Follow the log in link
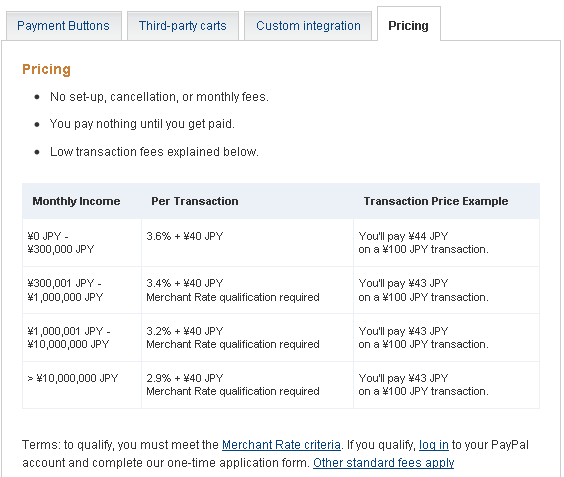Viewport: 564px width, 477px height. point(434,445)
